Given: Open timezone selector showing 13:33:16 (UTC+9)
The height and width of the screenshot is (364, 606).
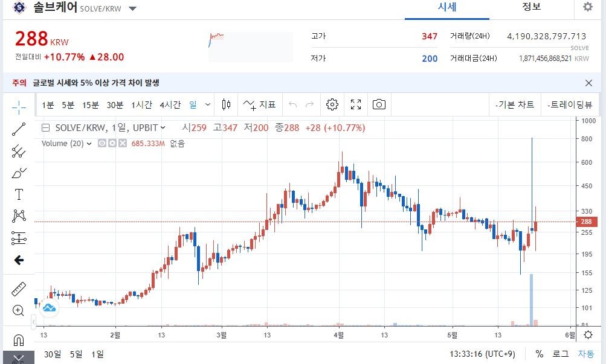Looking at the screenshot, I should click(x=482, y=354).
